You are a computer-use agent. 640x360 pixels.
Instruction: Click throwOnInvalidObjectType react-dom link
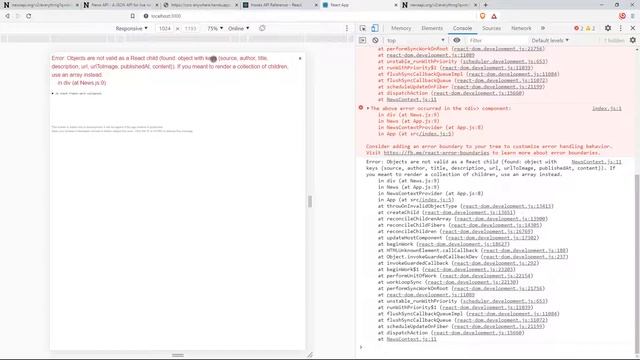click(x=507, y=206)
